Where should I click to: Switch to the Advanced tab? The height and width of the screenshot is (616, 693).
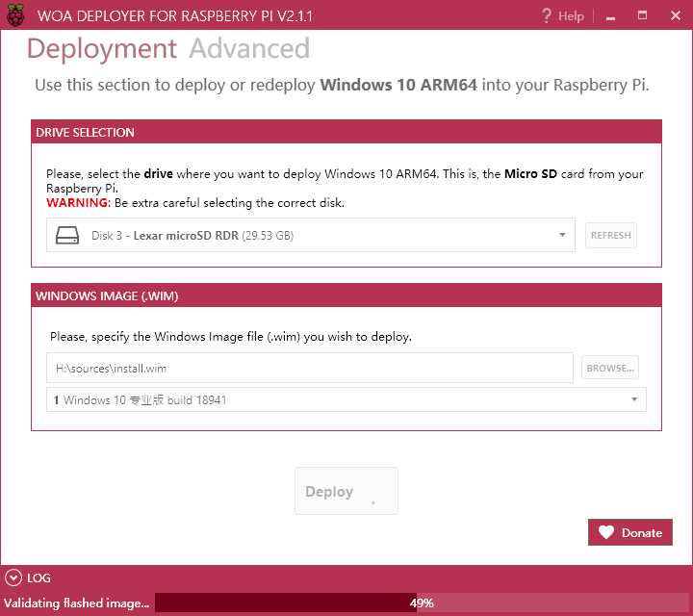tap(249, 48)
